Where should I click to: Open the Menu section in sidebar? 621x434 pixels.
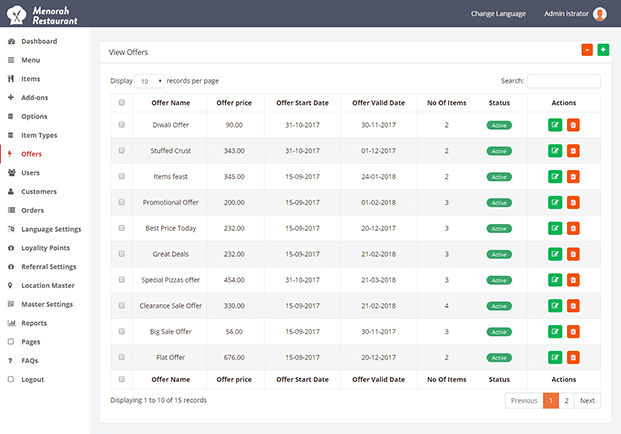pos(30,60)
